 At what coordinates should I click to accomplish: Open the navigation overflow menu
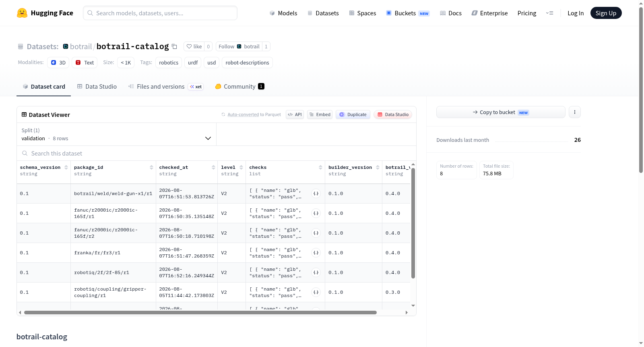549,13
